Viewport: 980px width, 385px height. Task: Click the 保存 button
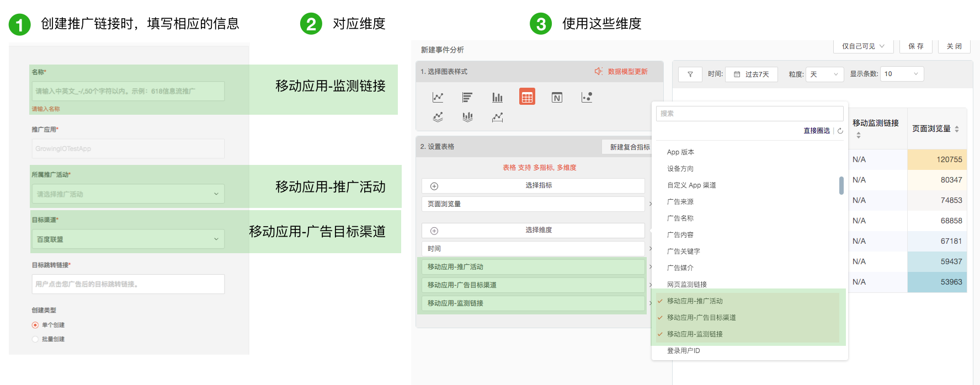(916, 46)
